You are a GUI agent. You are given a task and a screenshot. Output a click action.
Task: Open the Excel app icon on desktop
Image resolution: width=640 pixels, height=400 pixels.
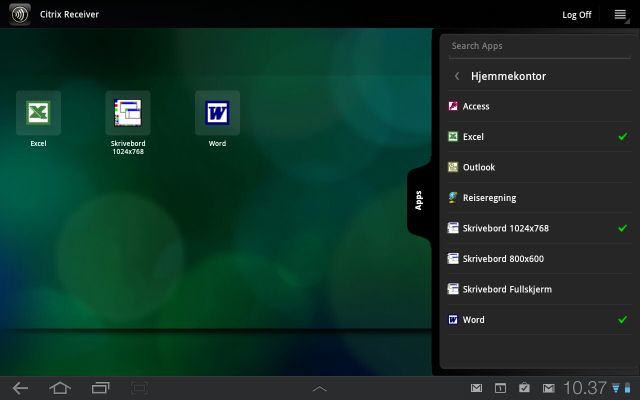coord(38,113)
